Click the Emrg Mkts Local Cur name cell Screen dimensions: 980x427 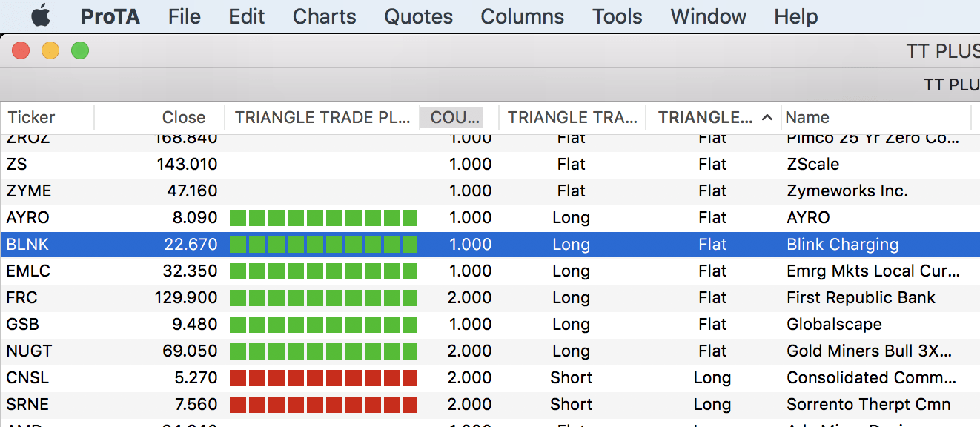click(x=873, y=271)
